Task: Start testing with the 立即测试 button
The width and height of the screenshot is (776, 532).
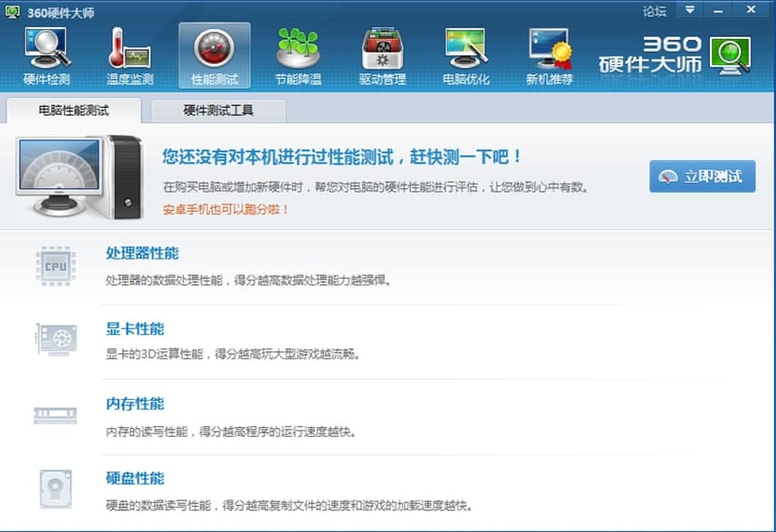Action: pos(703,176)
